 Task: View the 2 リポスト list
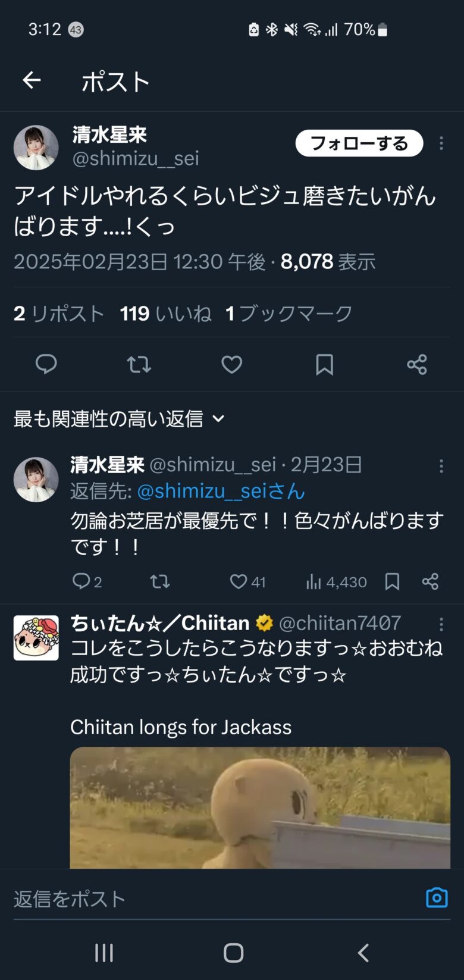[59, 314]
